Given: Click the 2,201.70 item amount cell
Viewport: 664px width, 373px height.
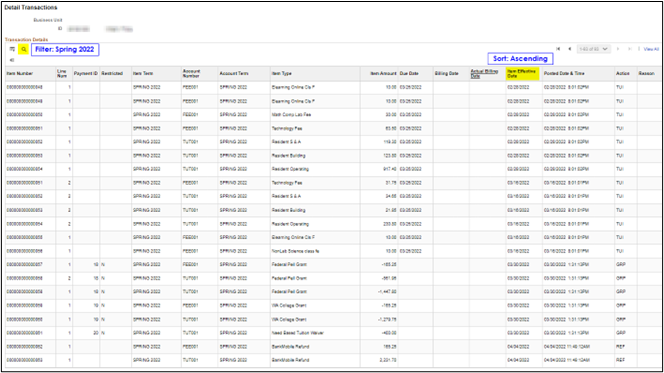Looking at the screenshot, I should point(388,360).
